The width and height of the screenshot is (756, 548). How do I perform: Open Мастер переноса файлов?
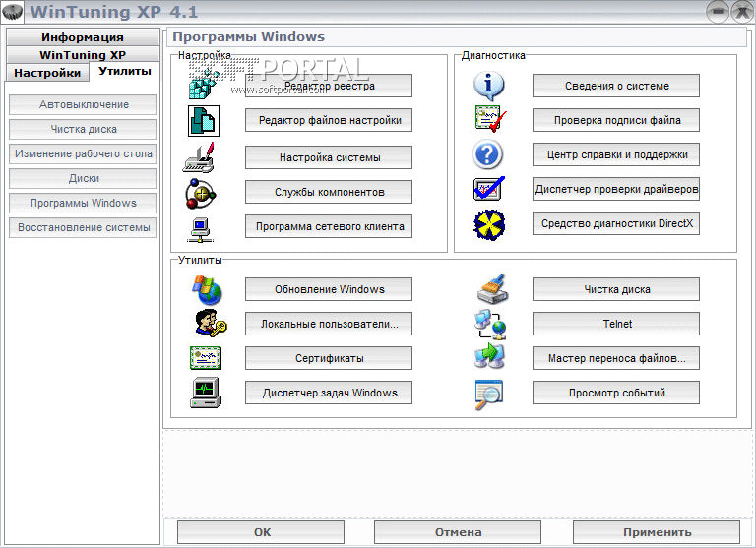tap(616, 358)
